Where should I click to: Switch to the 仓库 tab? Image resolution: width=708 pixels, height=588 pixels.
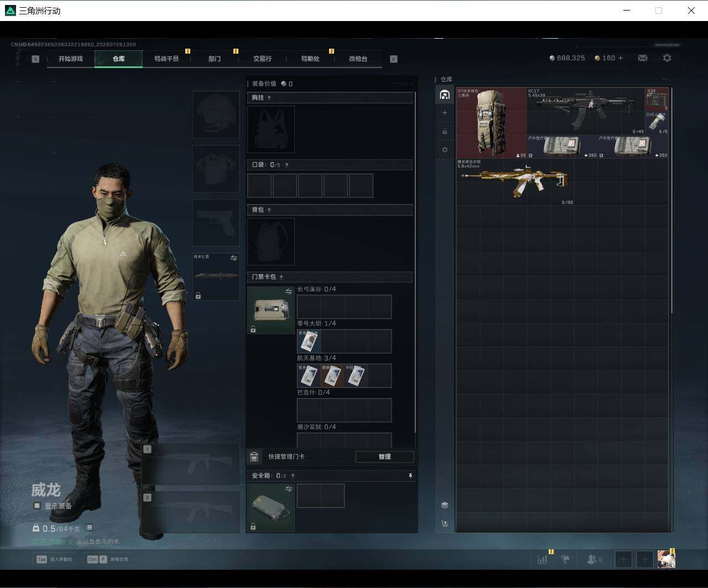[x=119, y=59]
